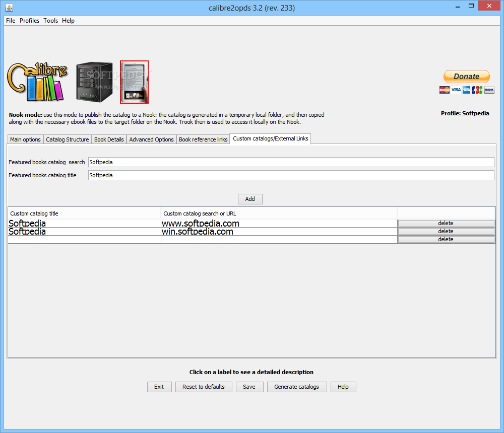Select the Custom catalogs/External Links tab
The height and width of the screenshot is (433, 504).
(270, 139)
